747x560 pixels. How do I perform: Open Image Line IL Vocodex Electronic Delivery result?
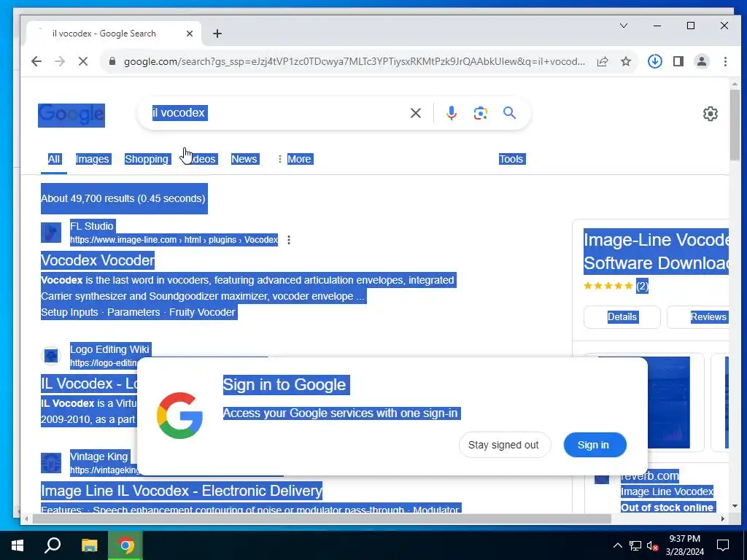pos(182,491)
